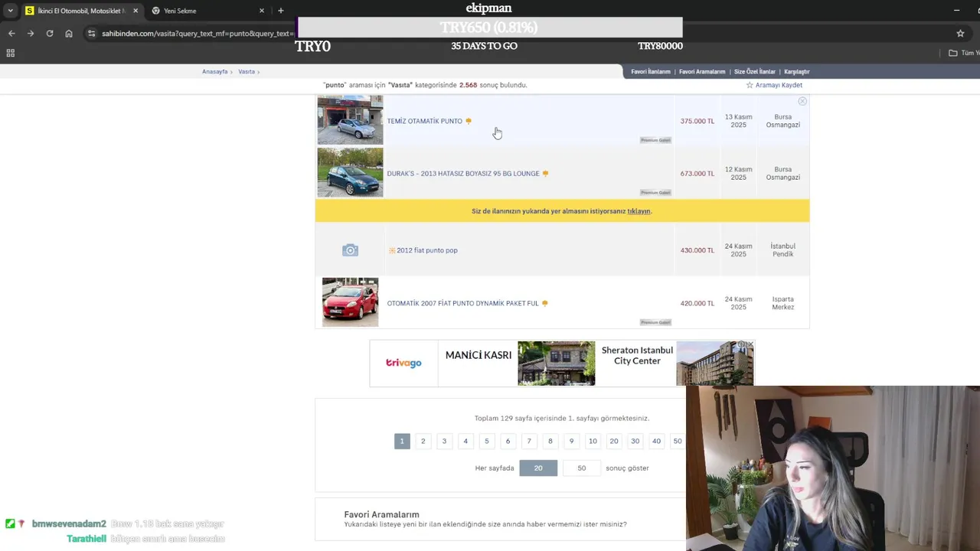This screenshot has width=980, height=551.
Task: Go to results page 3
Action: [x=444, y=442]
